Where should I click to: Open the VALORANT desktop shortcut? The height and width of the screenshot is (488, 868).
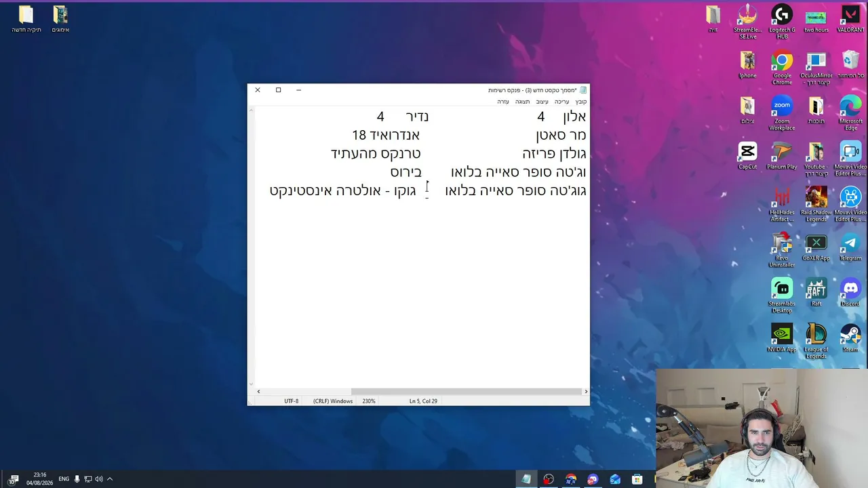(x=850, y=20)
